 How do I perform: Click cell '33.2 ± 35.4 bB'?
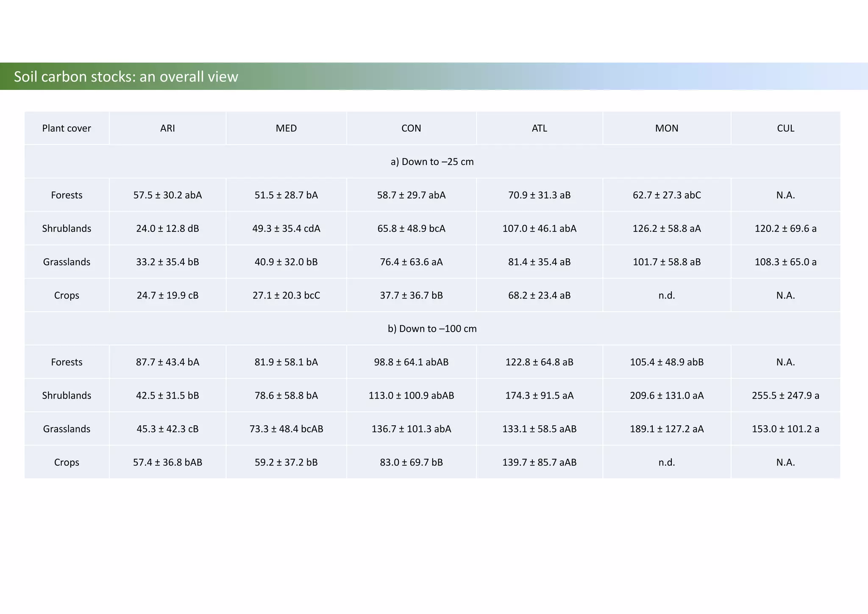click(168, 262)
